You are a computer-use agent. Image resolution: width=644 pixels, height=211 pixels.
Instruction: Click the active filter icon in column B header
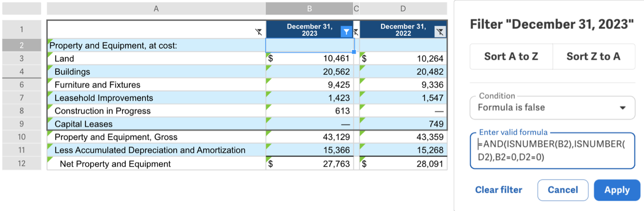346,32
